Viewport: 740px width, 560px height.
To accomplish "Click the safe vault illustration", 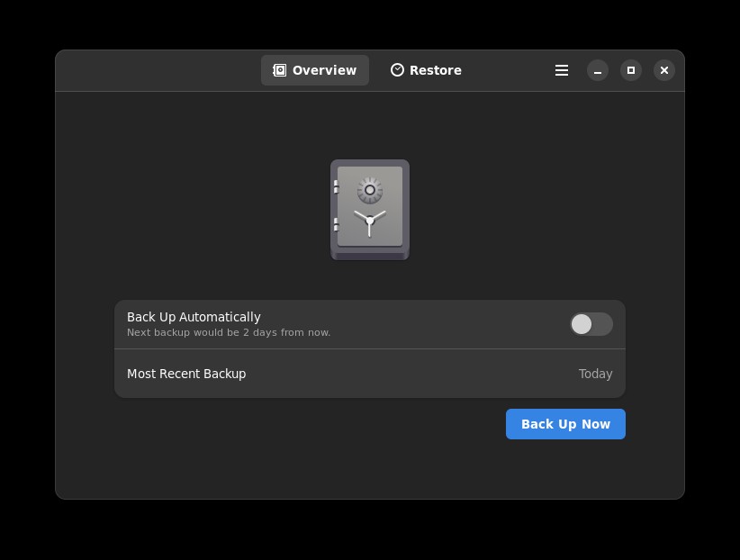I will click(370, 210).
